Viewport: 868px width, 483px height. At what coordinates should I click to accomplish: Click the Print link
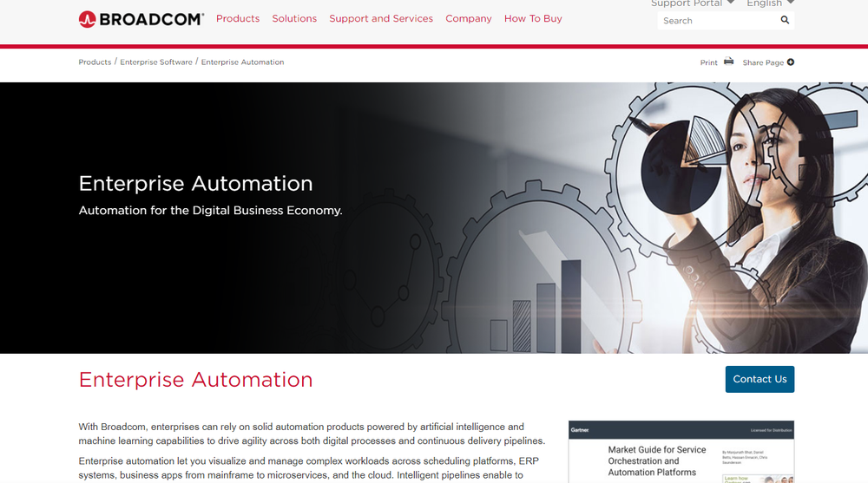(708, 62)
